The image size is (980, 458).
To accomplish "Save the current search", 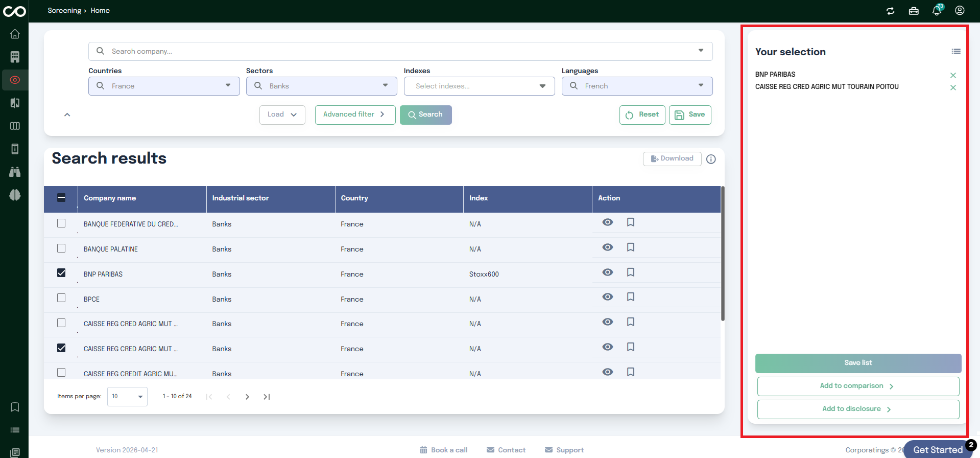I will [x=690, y=114].
